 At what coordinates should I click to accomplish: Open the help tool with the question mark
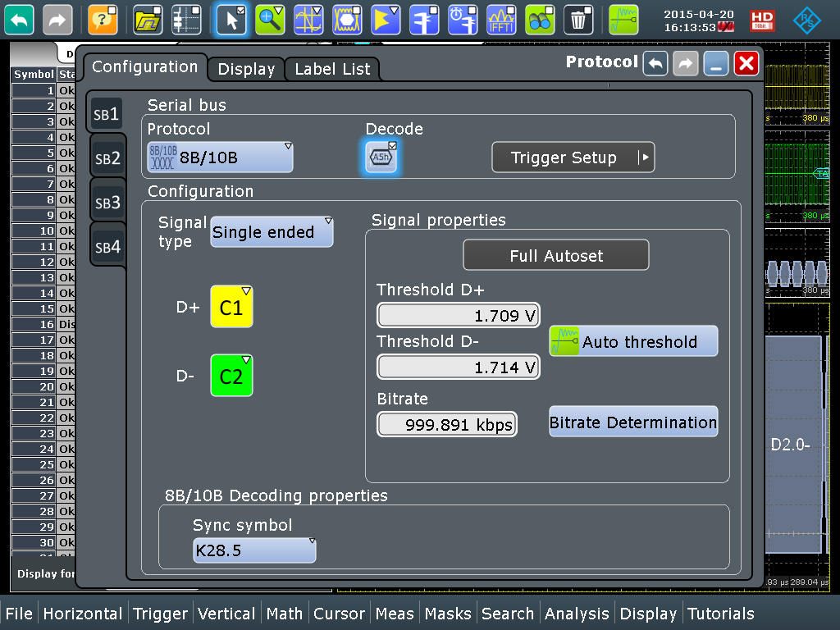tap(103, 20)
